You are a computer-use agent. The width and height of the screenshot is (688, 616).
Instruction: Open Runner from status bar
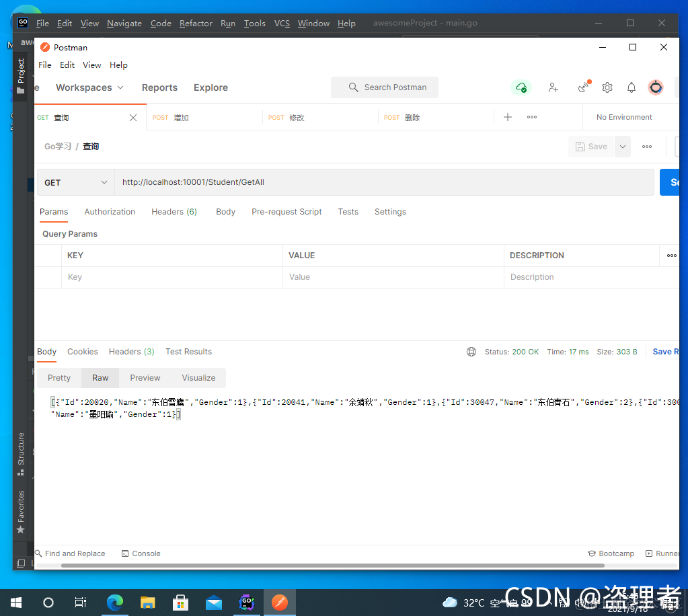tap(662, 553)
